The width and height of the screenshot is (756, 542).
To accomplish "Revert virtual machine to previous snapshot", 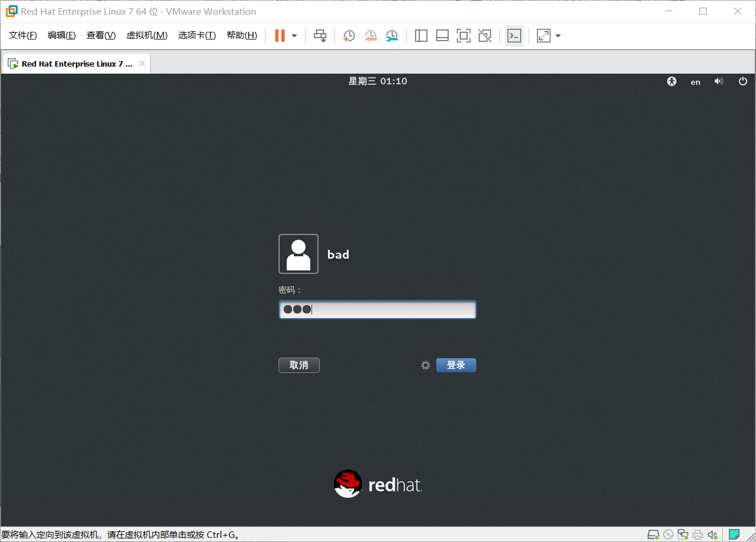I will [x=370, y=36].
